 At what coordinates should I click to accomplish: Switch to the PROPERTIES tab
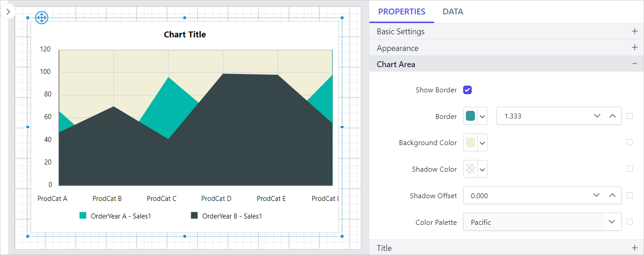click(x=402, y=12)
